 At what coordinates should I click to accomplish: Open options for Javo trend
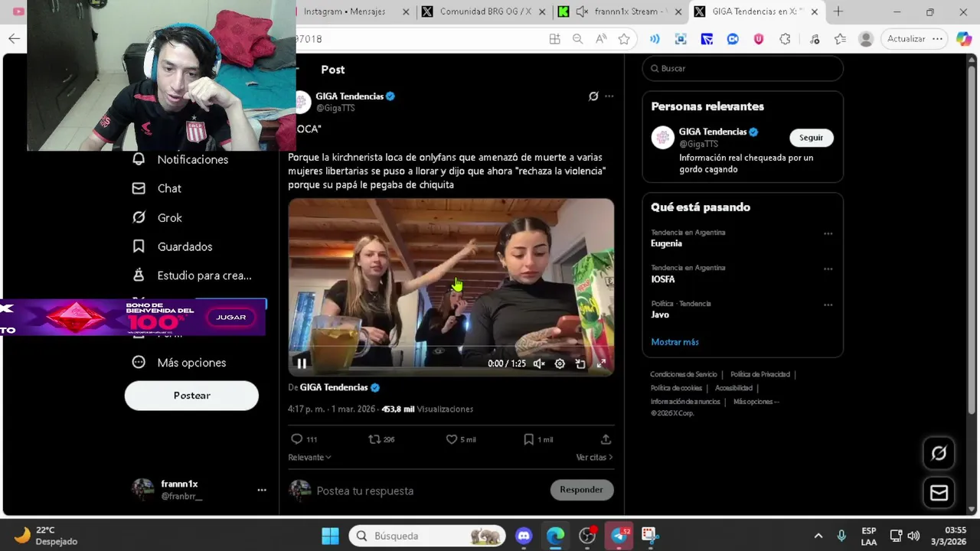click(x=828, y=305)
